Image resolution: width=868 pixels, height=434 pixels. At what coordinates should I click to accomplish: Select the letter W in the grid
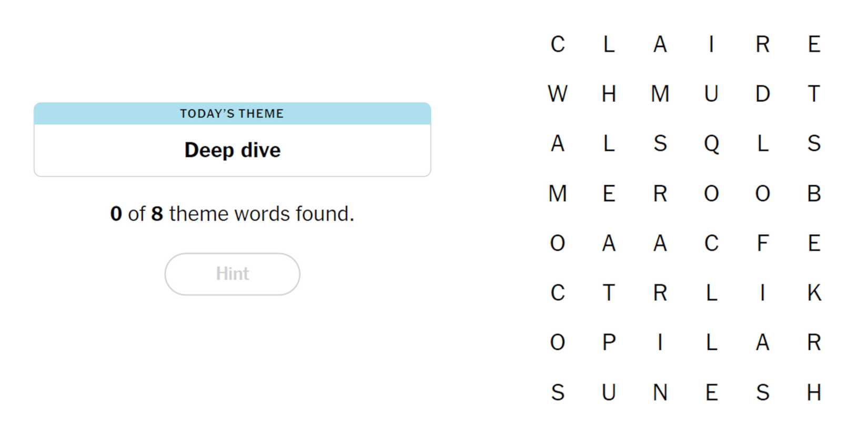558,94
